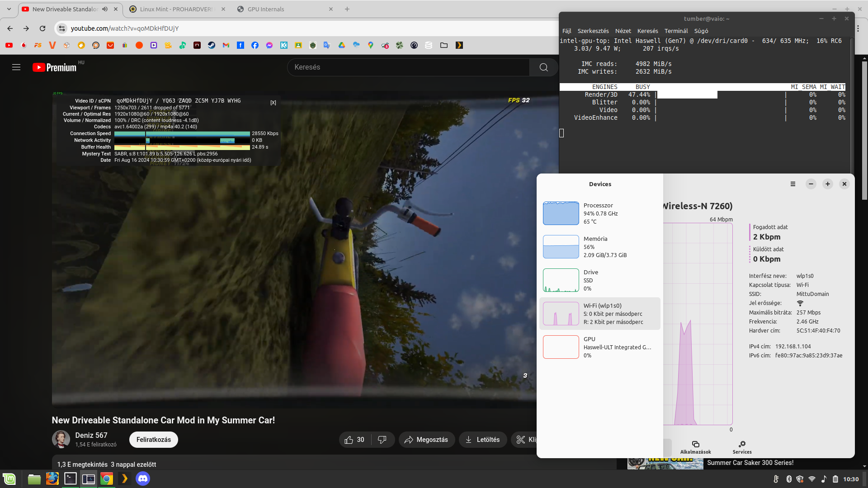Switch to the terminal taskbar icon
The image size is (868, 488).
point(71,479)
